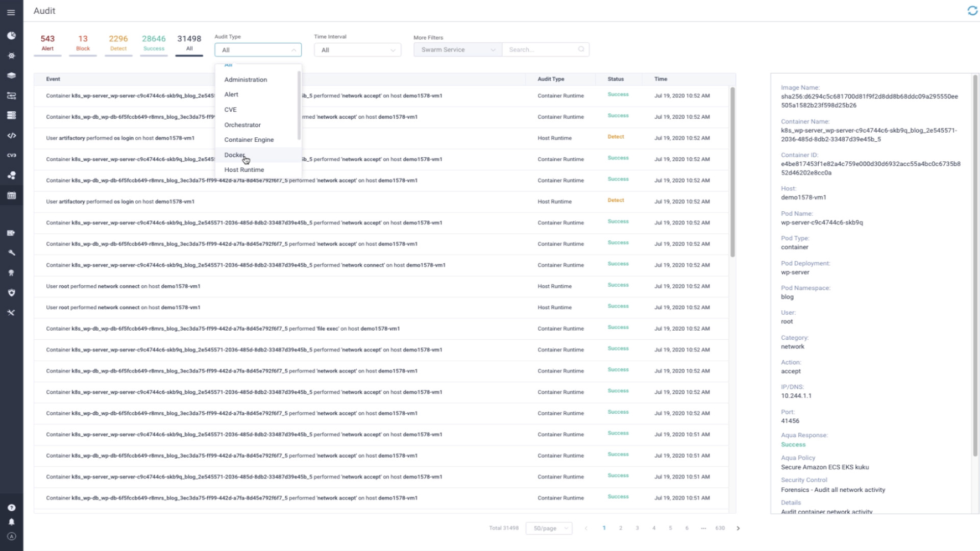This screenshot has width=980, height=551.
Task: Open the shield sidebar icon
Action: pos(11,293)
